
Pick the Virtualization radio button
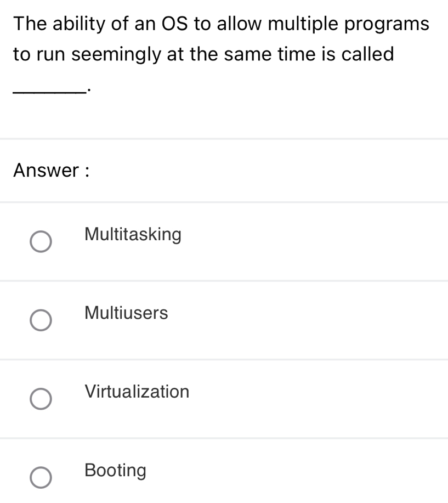[x=41, y=399]
